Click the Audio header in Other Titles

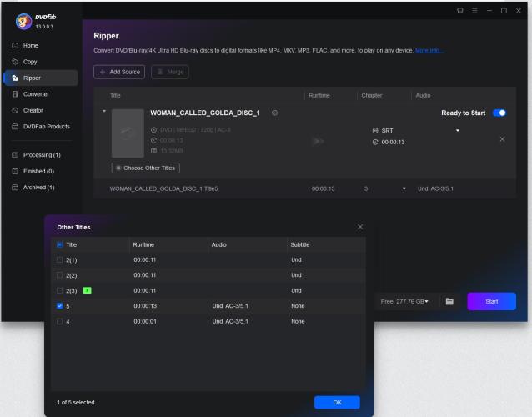[218, 244]
